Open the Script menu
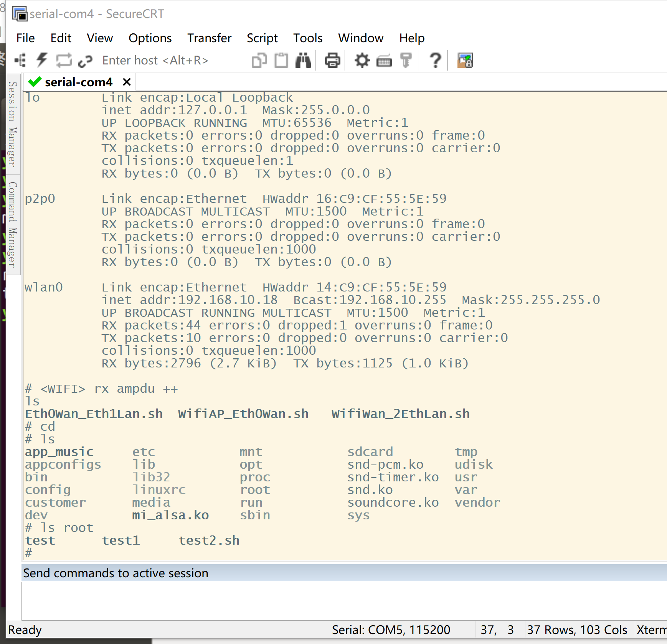 [x=262, y=38]
